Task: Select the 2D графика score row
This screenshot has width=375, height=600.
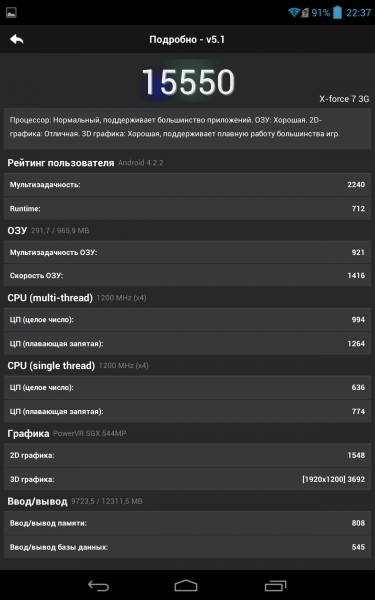Action: (188, 455)
